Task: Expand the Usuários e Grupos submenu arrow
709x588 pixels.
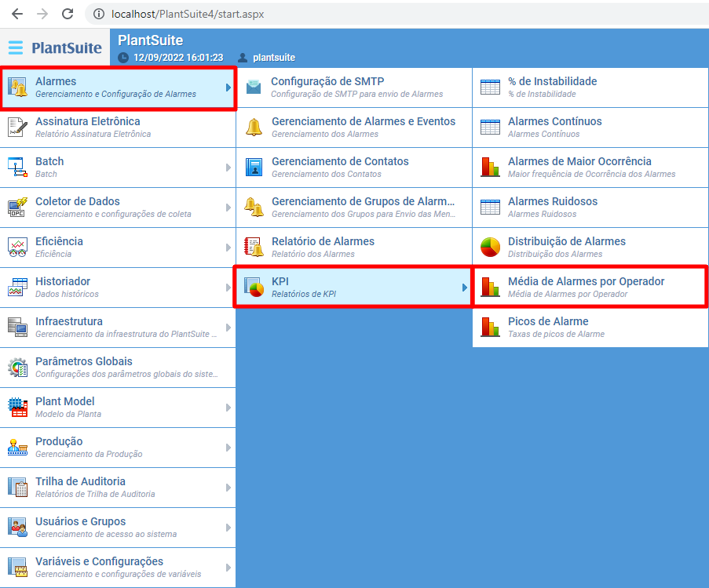Action: [228, 527]
